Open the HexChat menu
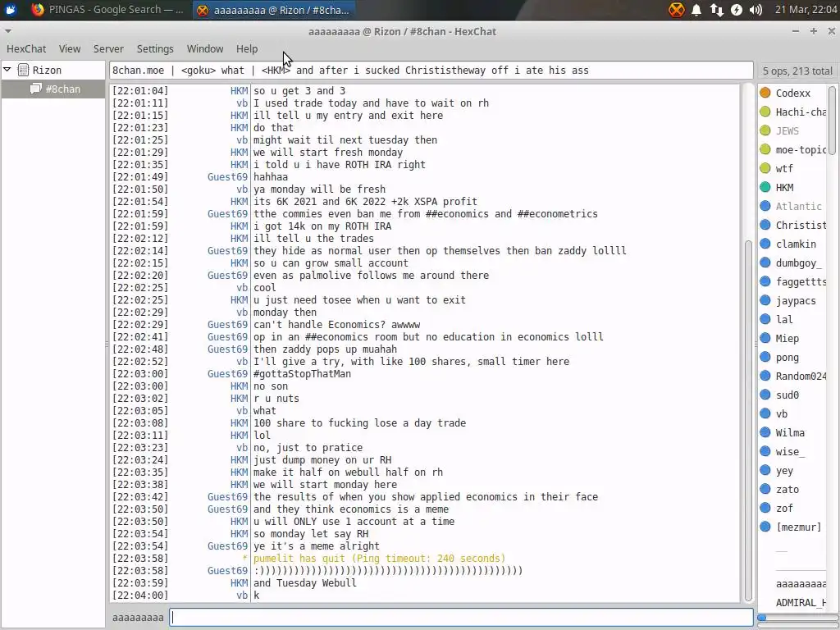Image resolution: width=840 pixels, height=630 pixels. click(x=26, y=48)
